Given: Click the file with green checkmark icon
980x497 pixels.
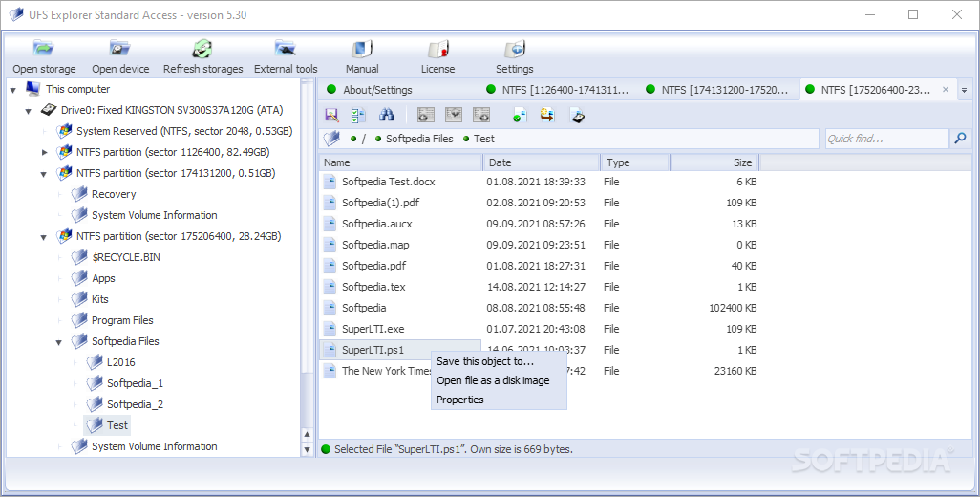Looking at the screenshot, I should [x=520, y=115].
